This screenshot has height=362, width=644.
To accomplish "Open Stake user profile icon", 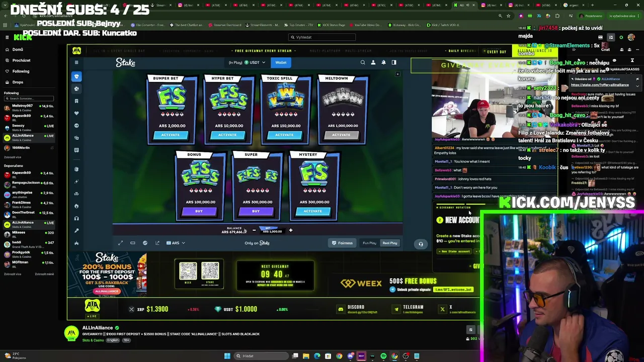I will pyautogui.click(x=373, y=62).
